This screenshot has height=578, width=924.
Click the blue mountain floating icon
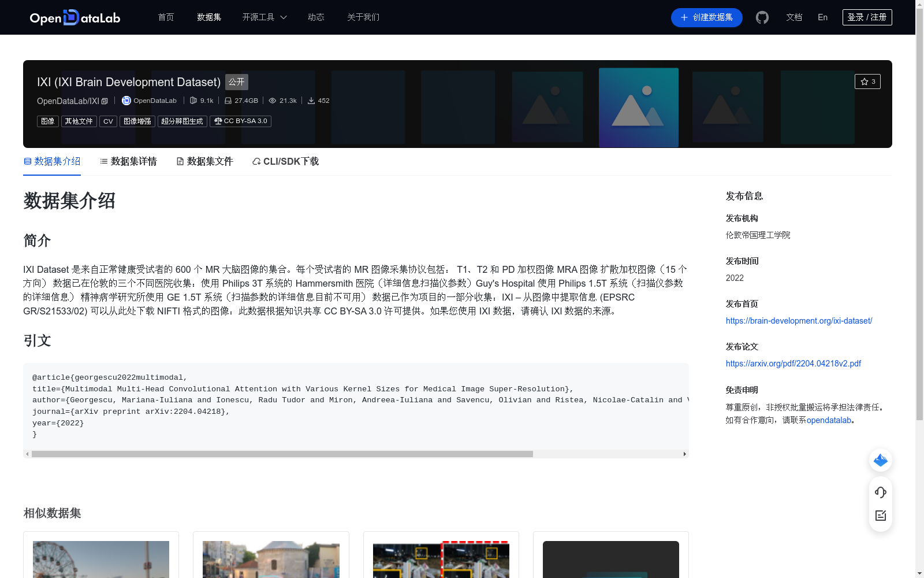[x=880, y=460]
